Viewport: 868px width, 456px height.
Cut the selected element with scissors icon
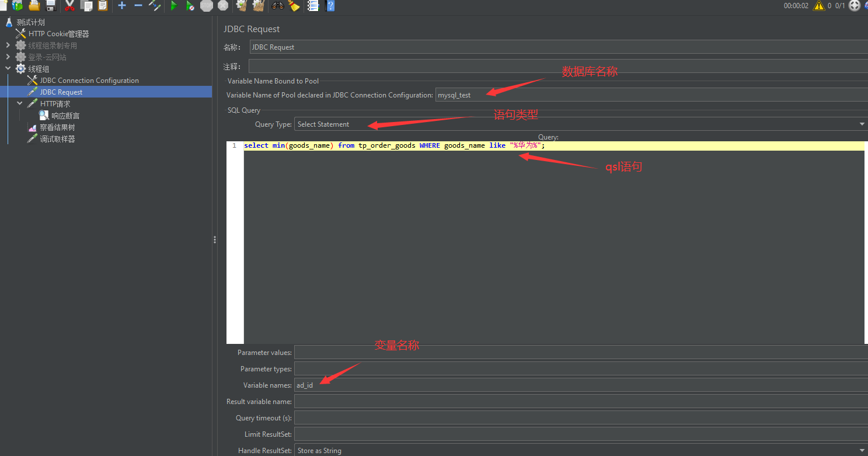(69, 5)
